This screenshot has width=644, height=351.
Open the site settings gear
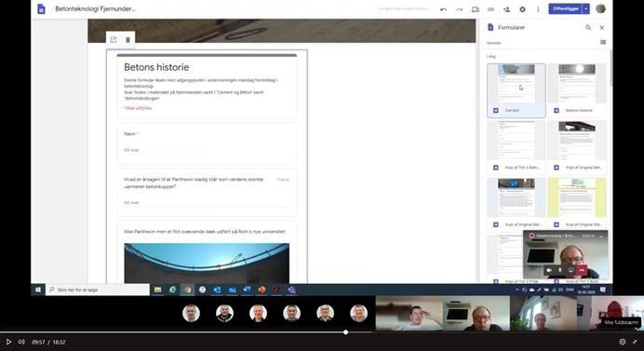pos(522,9)
